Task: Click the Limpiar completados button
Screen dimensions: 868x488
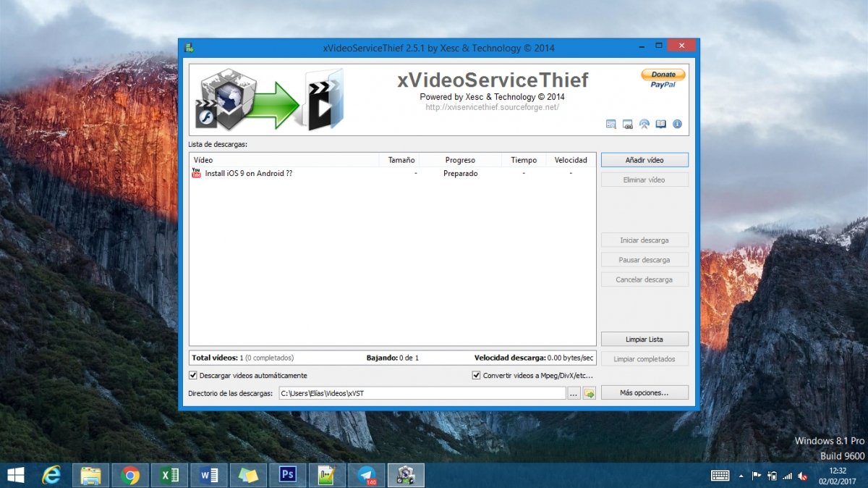Action: [x=644, y=359]
